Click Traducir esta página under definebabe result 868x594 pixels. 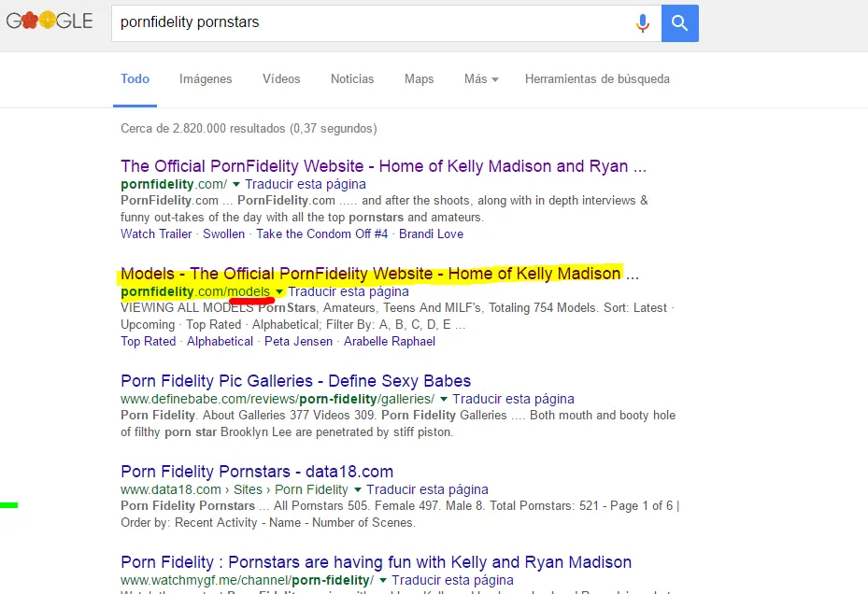[x=513, y=399]
